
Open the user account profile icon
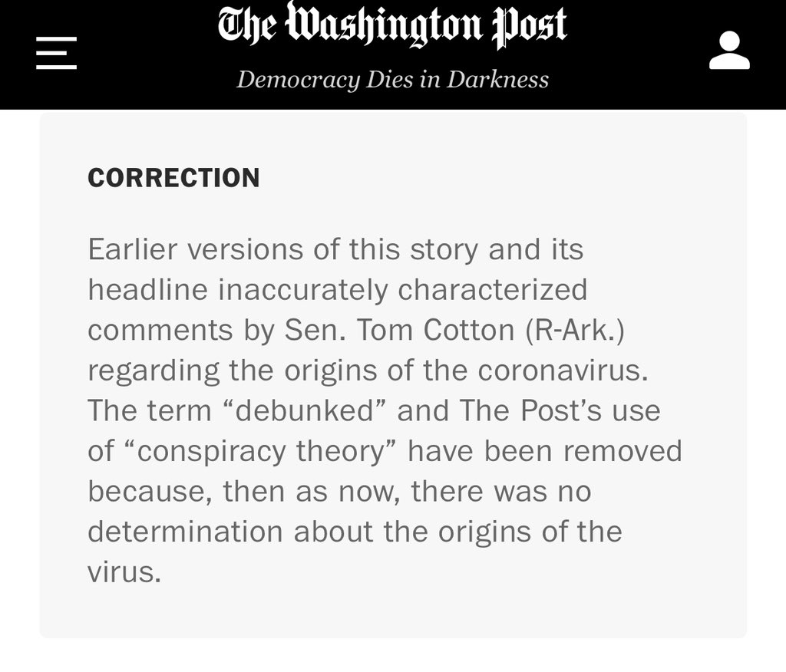729,50
